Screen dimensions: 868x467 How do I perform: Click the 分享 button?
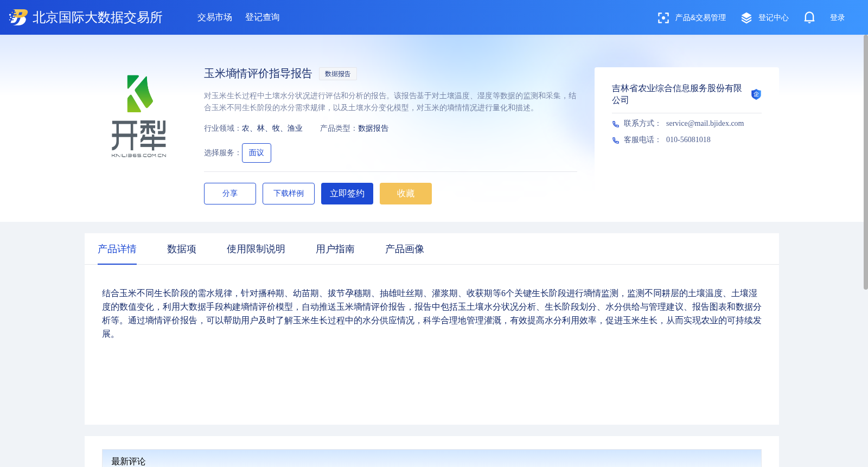click(x=230, y=194)
